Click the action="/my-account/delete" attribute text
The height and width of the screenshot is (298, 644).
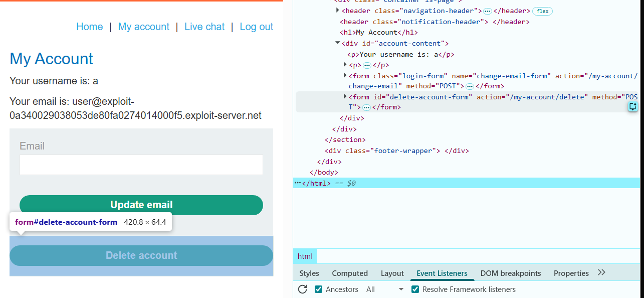coord(532,97)
